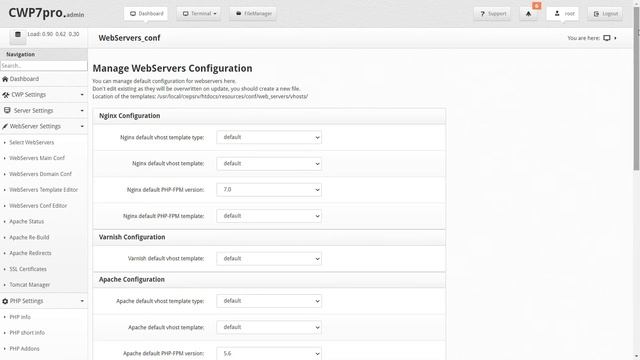Open Dashboard in the sidebar
Screen dimensions: 640x360
click(x=44, y=79)
